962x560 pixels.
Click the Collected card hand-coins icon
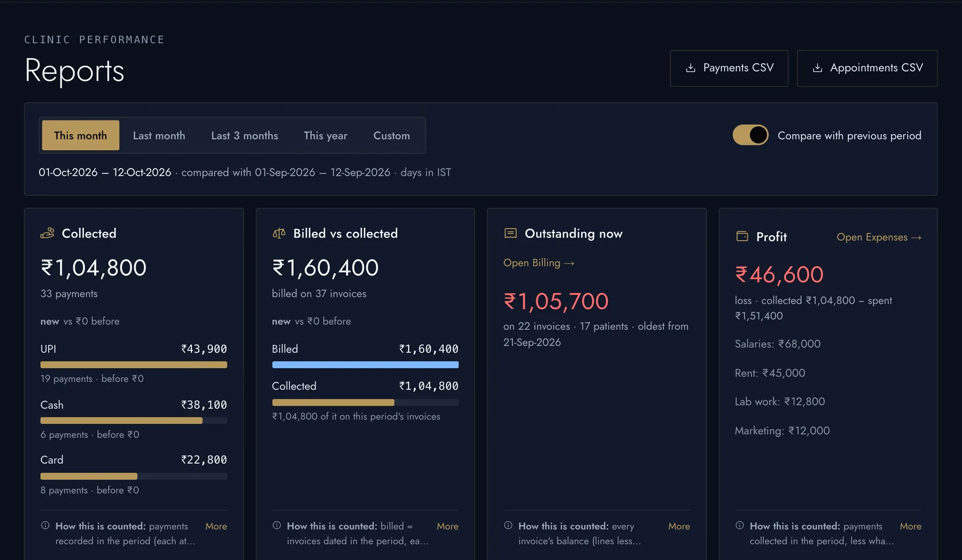pos(48,233)
